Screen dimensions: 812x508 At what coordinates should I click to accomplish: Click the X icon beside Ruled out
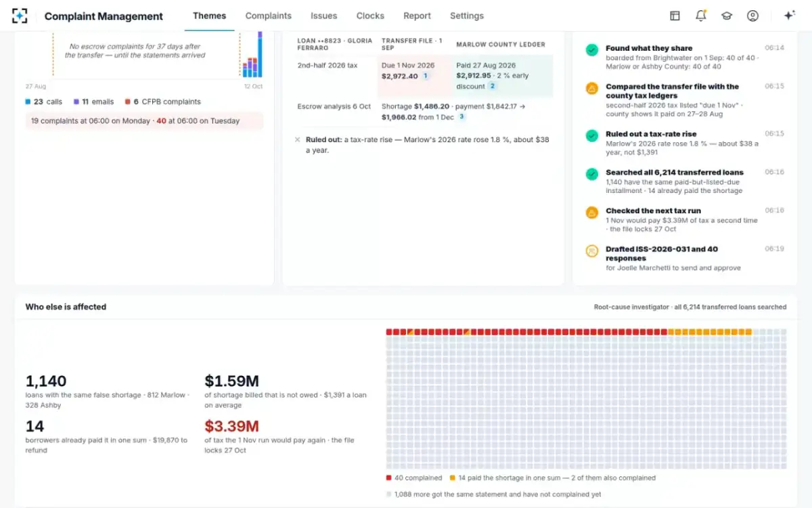[297, 140]
